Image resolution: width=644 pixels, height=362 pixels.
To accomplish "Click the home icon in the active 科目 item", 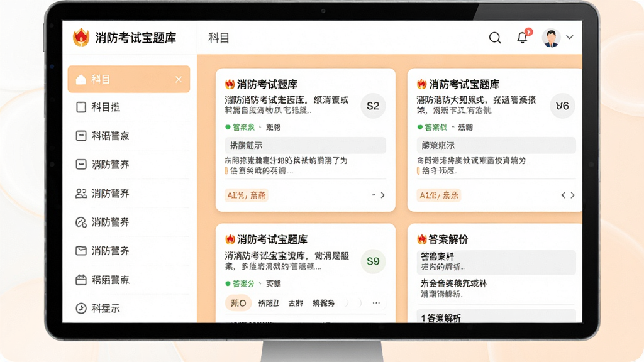I will click(81, 79).
